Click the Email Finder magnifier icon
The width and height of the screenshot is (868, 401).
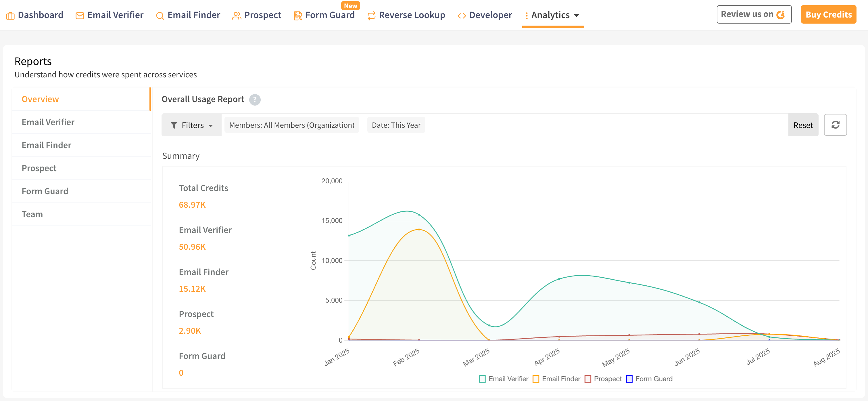(160, 16)
